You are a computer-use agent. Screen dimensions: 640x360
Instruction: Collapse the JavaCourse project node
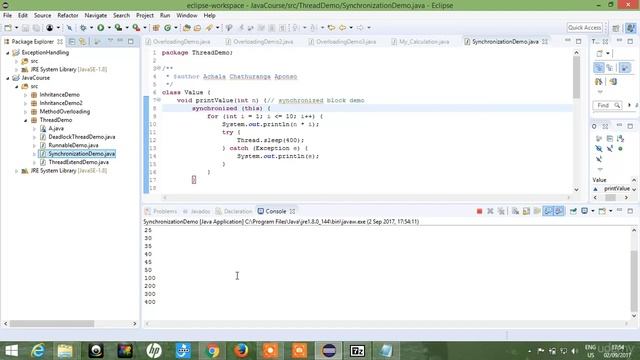pyautogui.click(x=8, y=78)
